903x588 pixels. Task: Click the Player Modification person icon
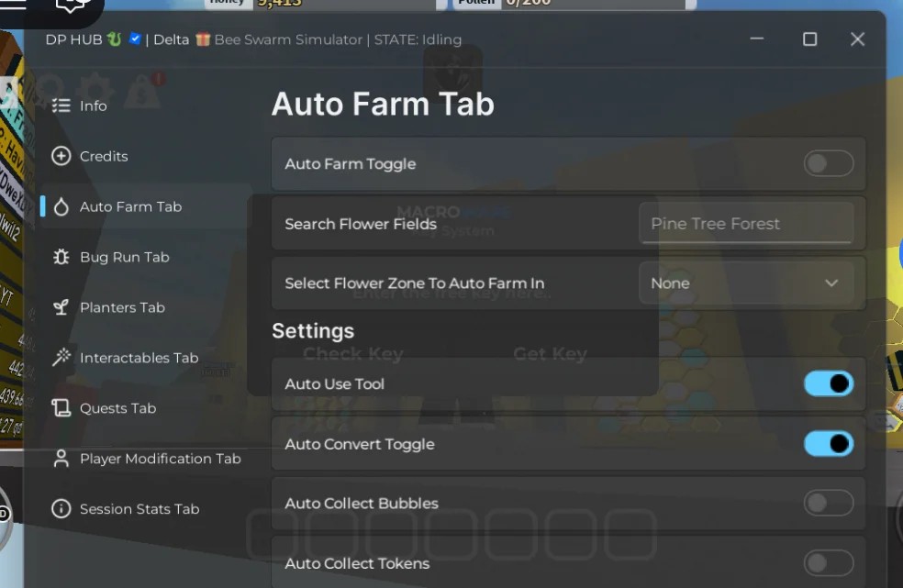61,459
